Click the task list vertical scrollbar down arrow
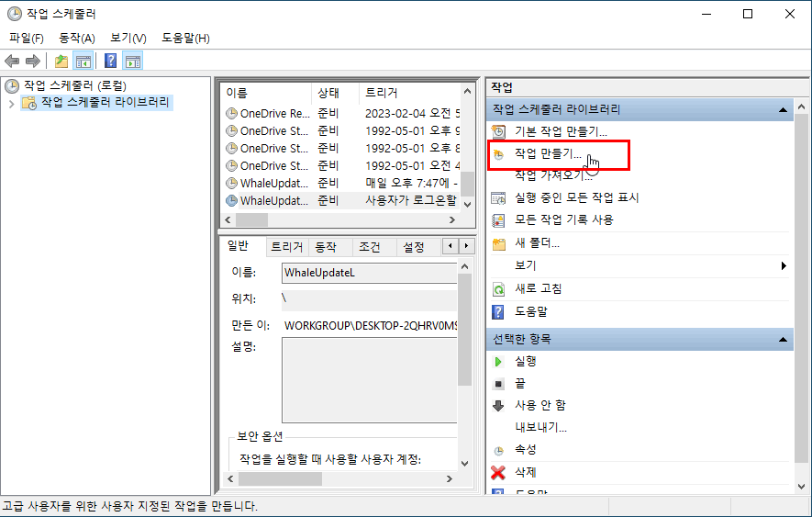The image size is (812, 517). pyautogui.click(x=467, y=204)
